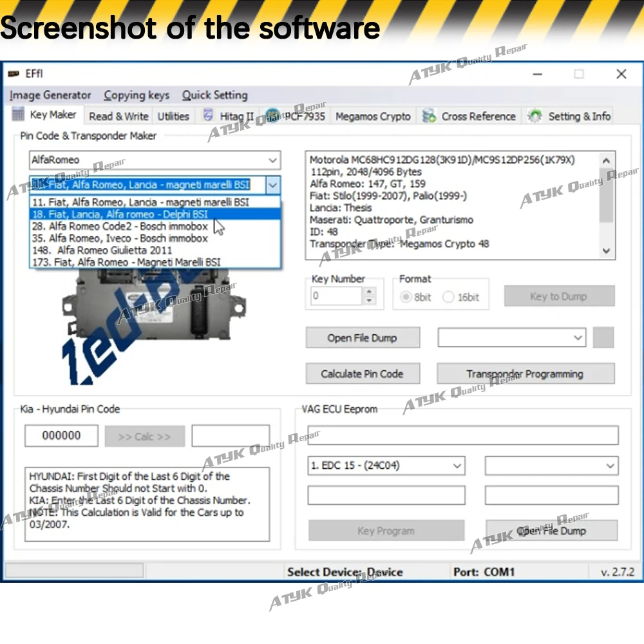Screen dimensions: 644x644
Task: Click the small gray square button beside dump dropdown
Action: (x=603, y=337)
